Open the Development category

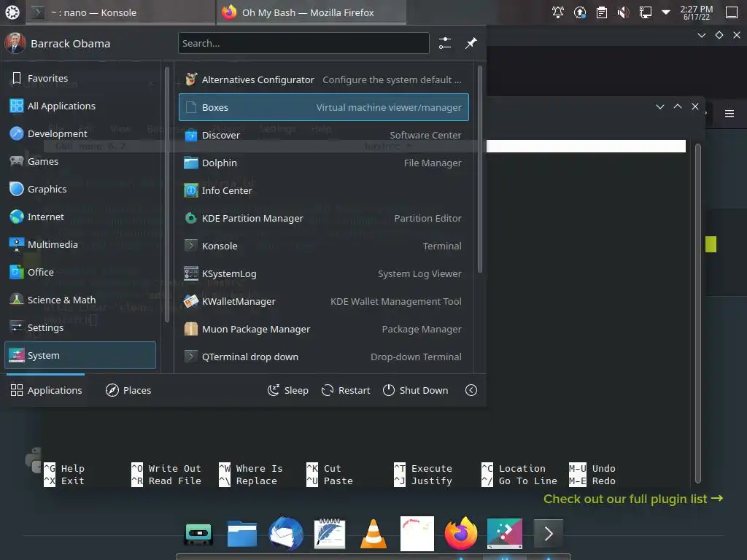point(80,133)
